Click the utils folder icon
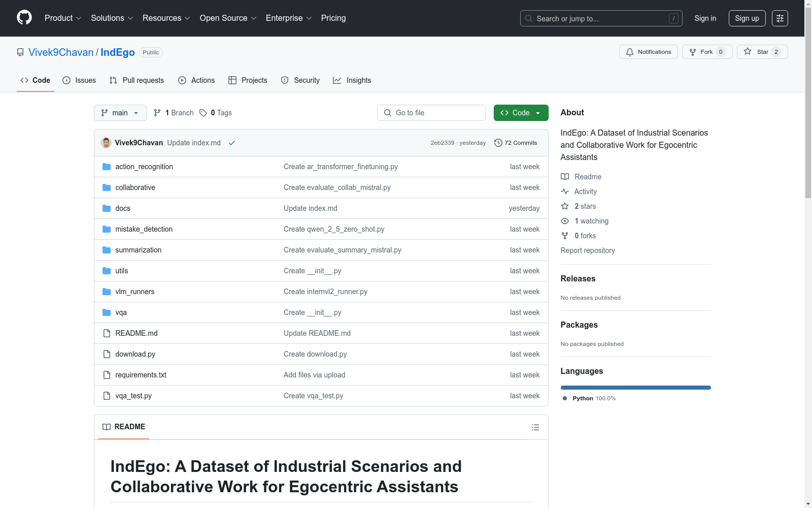Viewport: 812px width, 508px height. [x=107, y=271]
